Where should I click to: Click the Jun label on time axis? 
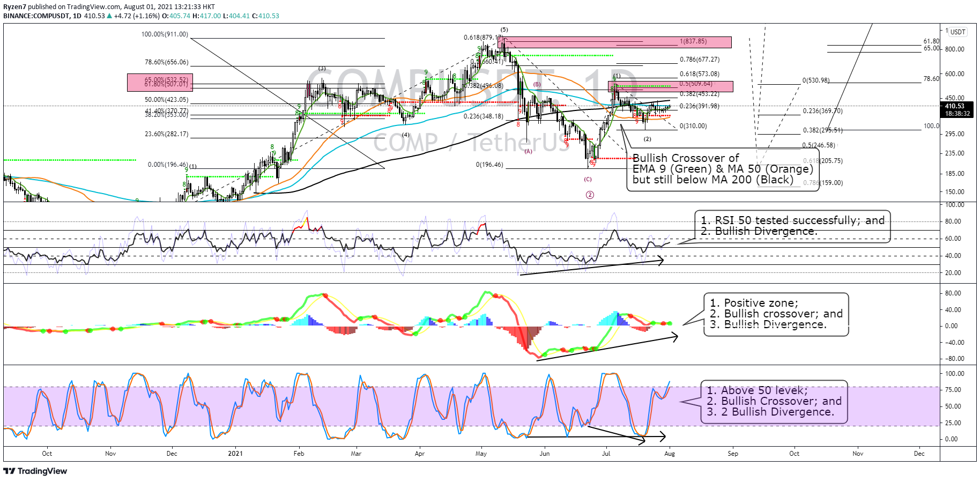coord(545,454)
